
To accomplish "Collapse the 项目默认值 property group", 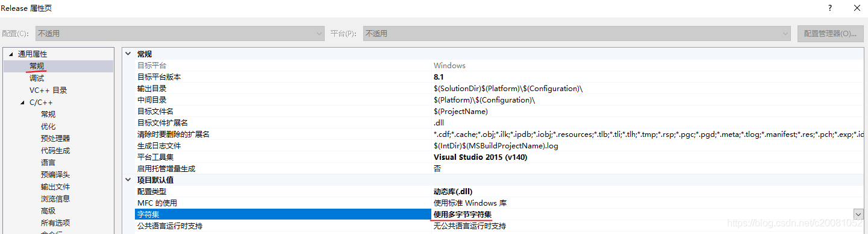I will [128, 180].
